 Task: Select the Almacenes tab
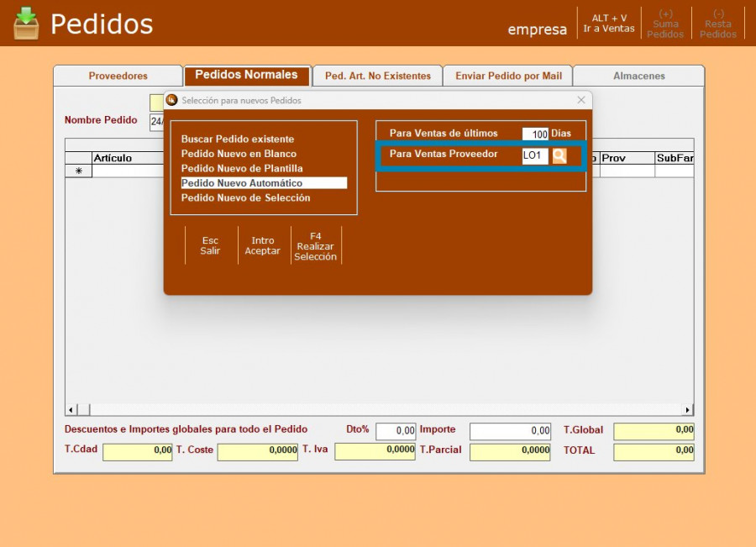638,76
